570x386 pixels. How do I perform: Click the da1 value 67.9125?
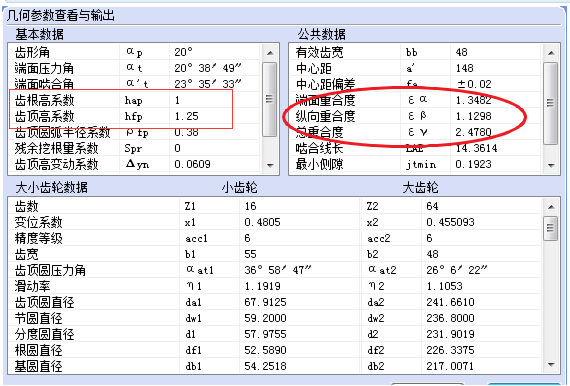pos(265,302)
